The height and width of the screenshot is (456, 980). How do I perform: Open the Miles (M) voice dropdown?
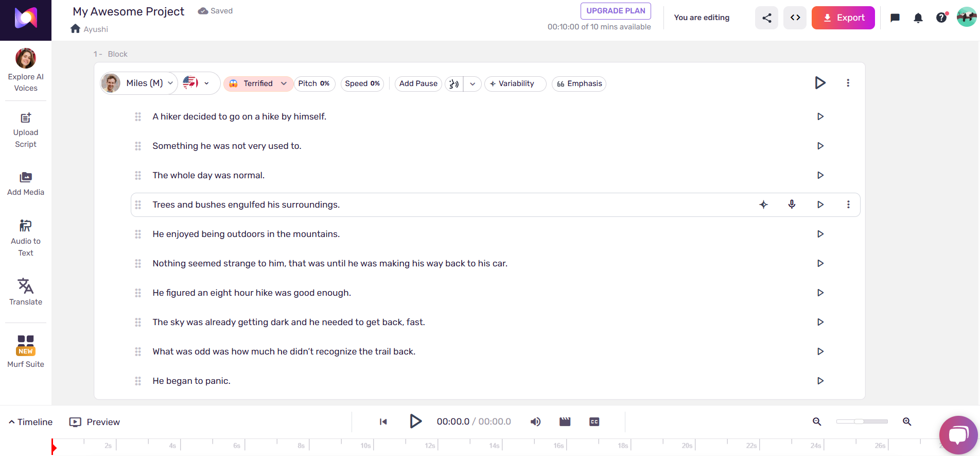(x=139, y=83)
